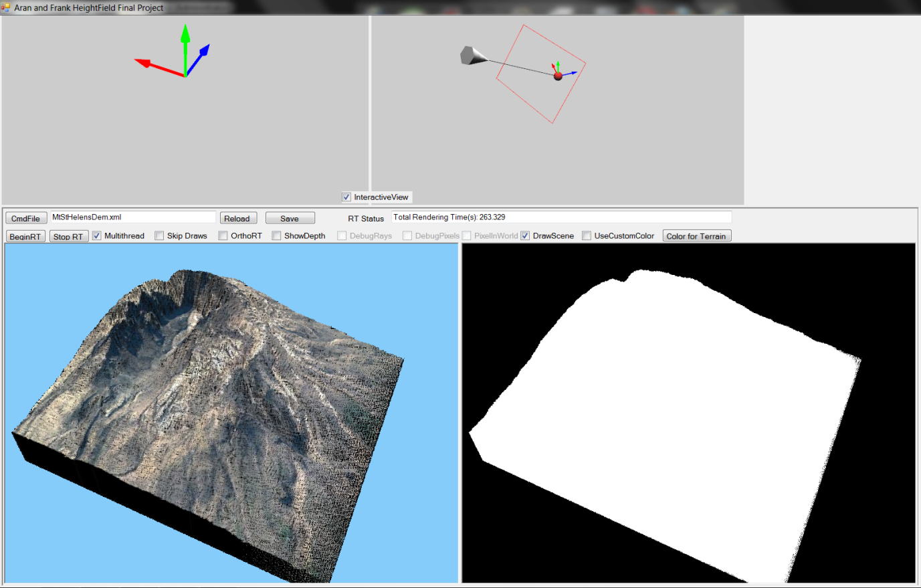The width and height of the screenshot is (921, 588).
Task: Enable the Skip Draws checkbox
Action: pyautogui.click(x=159, y=235)
